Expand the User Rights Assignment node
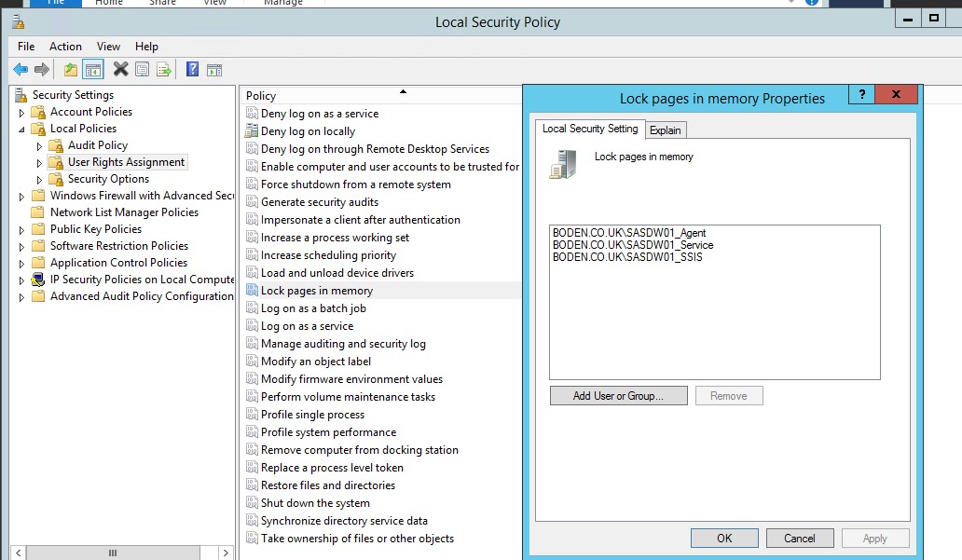Image resolution: width=962 pixels, height=560 pixels. click(x=39, y=163)
